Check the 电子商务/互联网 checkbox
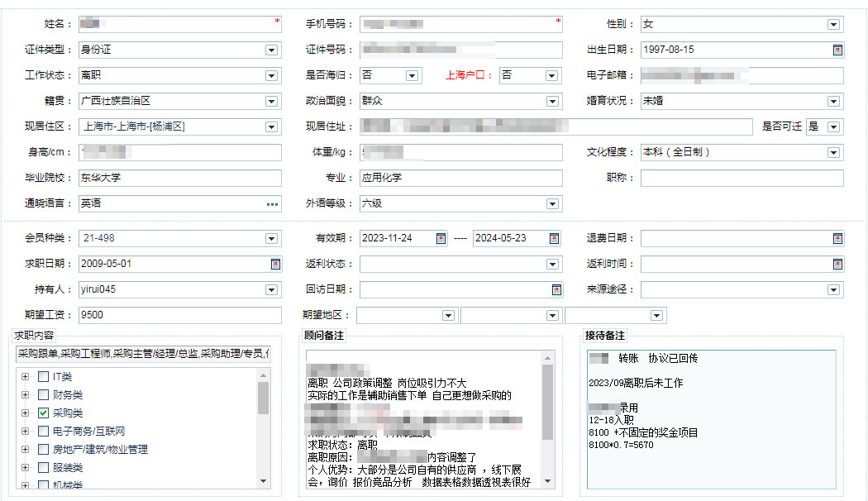868x501 pixels. point(43,432)
